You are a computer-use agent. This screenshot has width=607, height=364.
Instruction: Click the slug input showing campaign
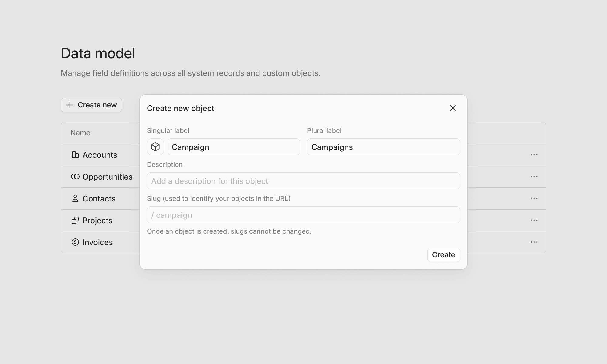pyautogui.click(x=303, y=215)
